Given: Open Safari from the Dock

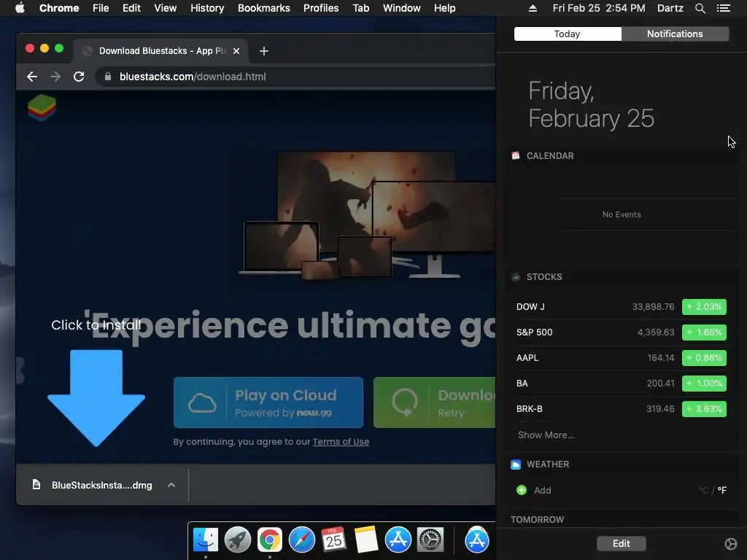Looking at the screenshot, I should (x=301, y=540).
